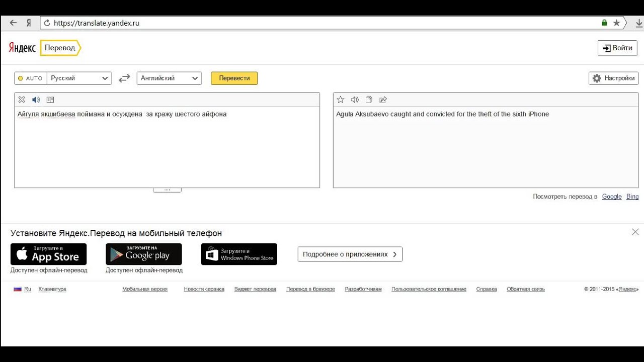Open Пользовательское соглашение link
Screen dimensions: 644x362
pos(429,289)
